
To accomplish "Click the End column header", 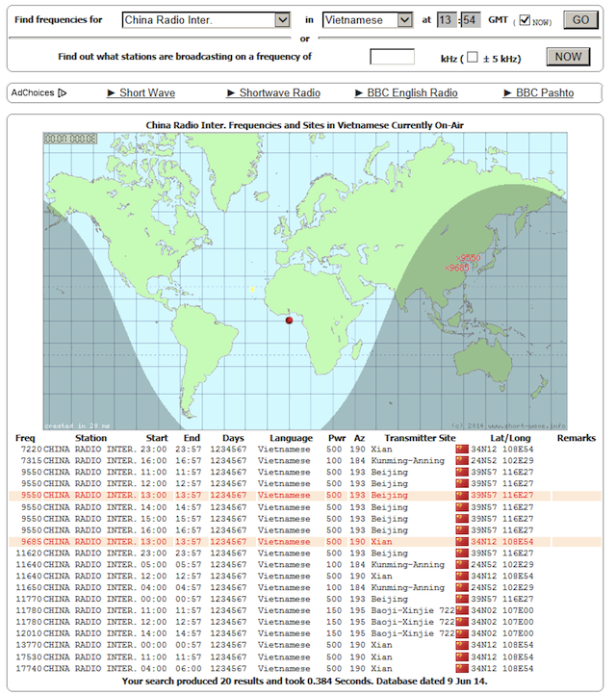I will pos(192,438).
